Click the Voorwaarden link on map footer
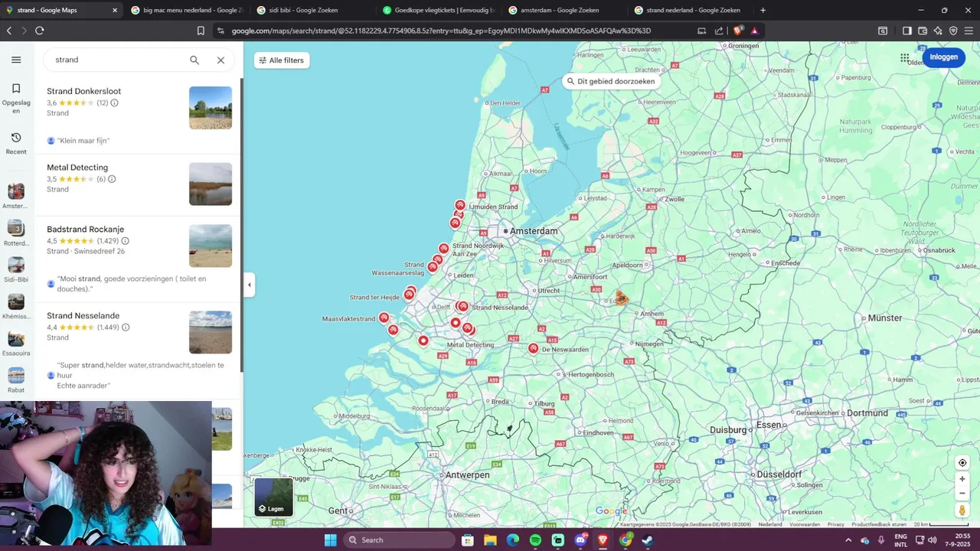The image size is (980, 551). (x=805, y=524)
